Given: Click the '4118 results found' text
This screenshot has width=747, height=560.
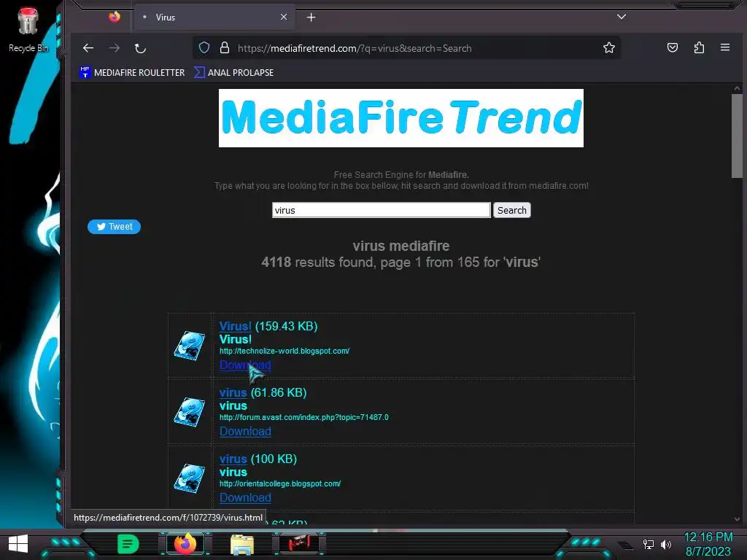Looking at the screenshot, I should (x=317, y=262).
